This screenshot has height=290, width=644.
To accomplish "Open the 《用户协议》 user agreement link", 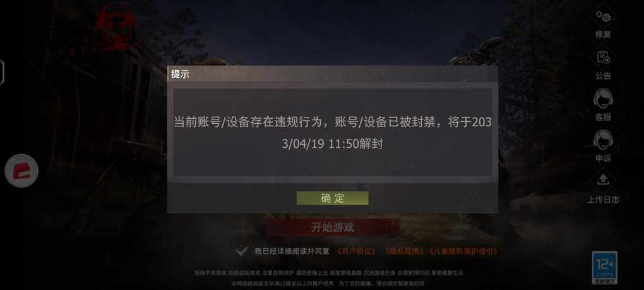I will click(x=355, y=251).
